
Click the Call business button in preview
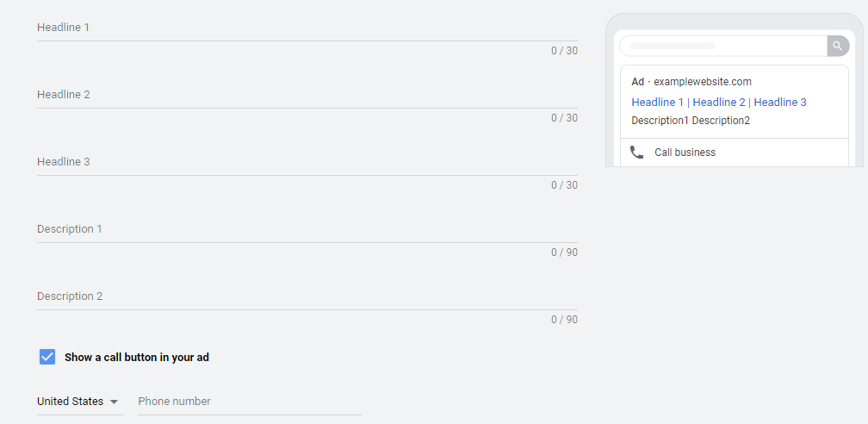(x=735, y=153)
